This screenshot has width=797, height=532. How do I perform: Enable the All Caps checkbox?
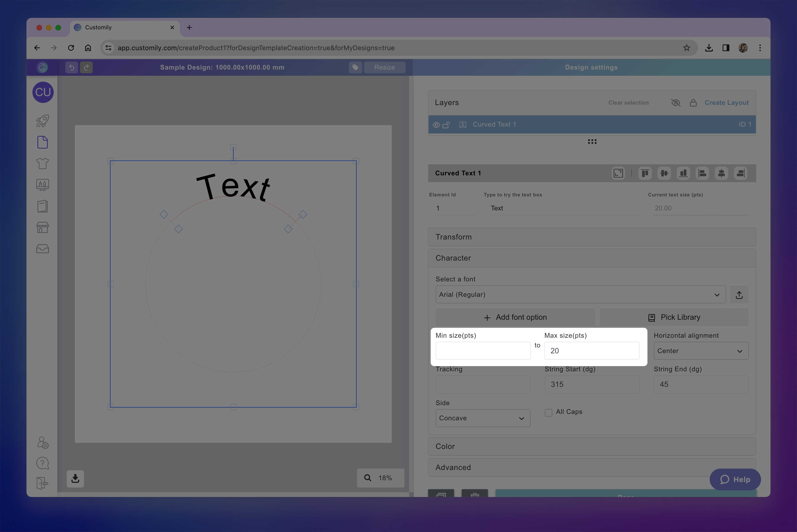pyautogui.click(x=548, y=412)
